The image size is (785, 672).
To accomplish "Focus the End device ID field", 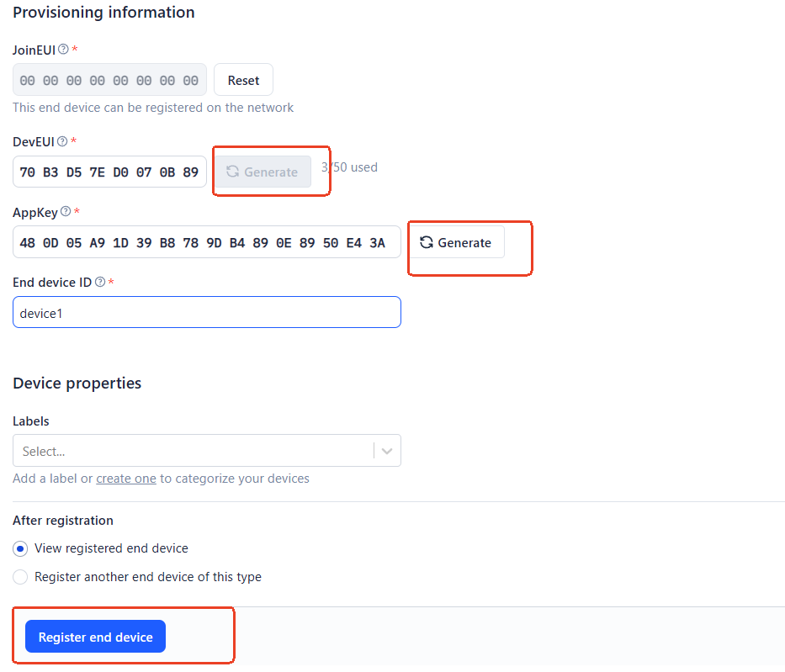I will tap(207, 312).
